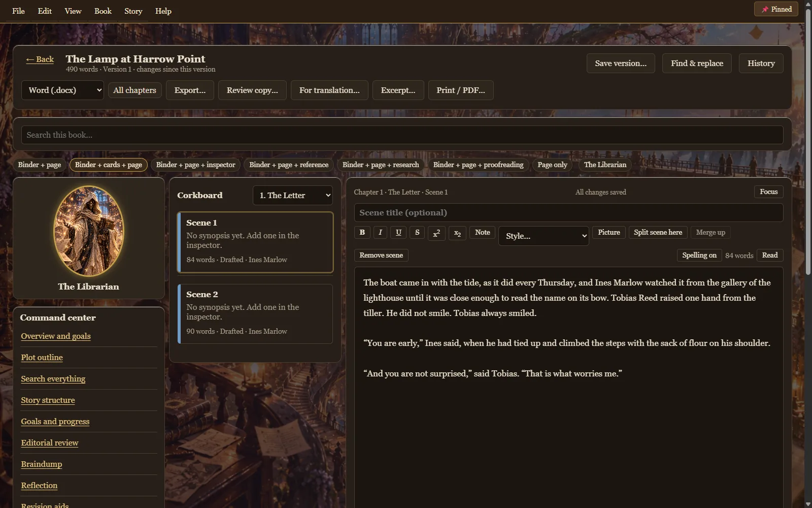Click Remove scene button

pyautogui.click(x=381, y=255)
